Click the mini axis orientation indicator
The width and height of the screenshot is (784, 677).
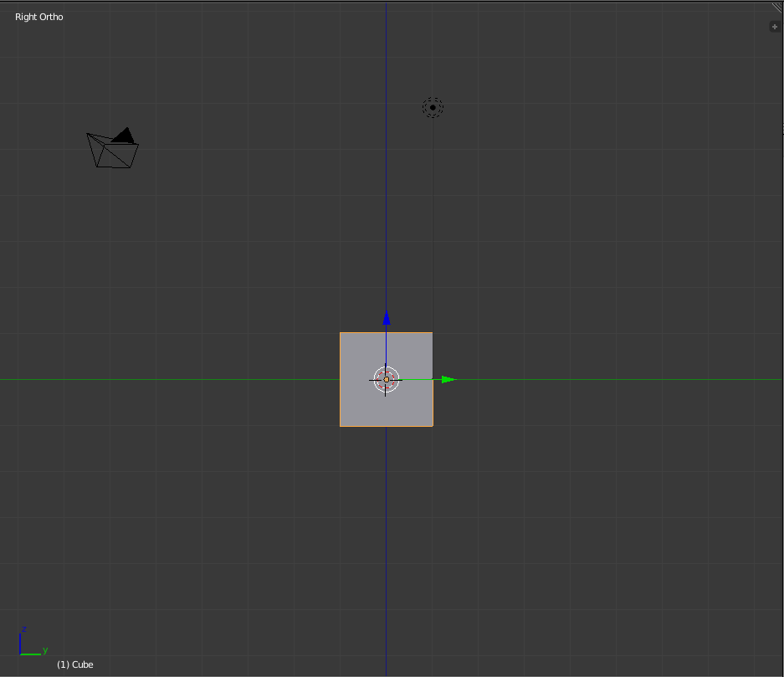point(33,642)
